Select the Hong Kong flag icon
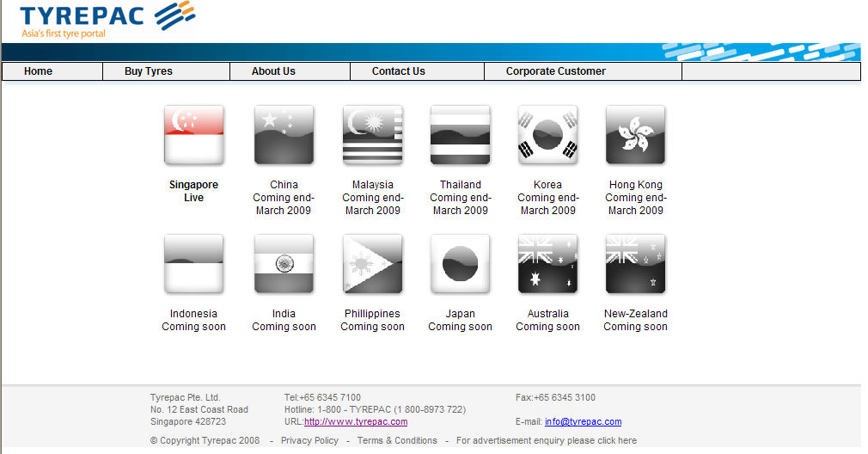Screen dimensions: 868x454 pos(635,135)
